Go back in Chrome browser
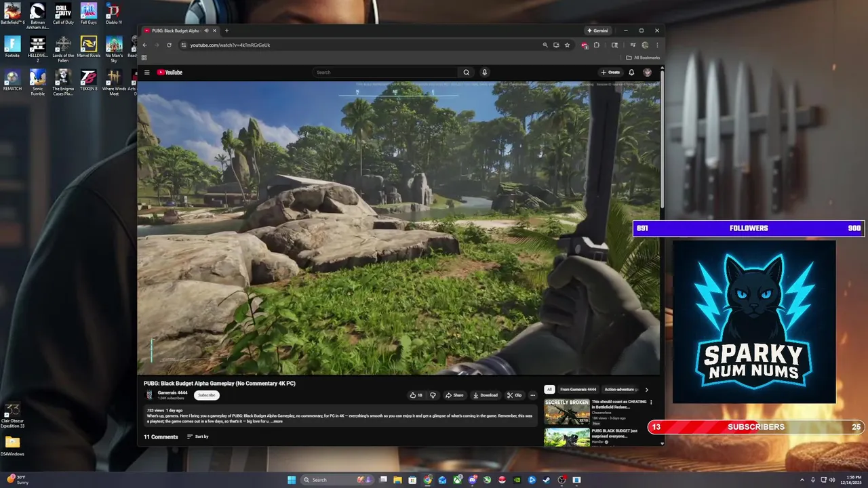Screen dimensions: 868x488 [144, 45]
